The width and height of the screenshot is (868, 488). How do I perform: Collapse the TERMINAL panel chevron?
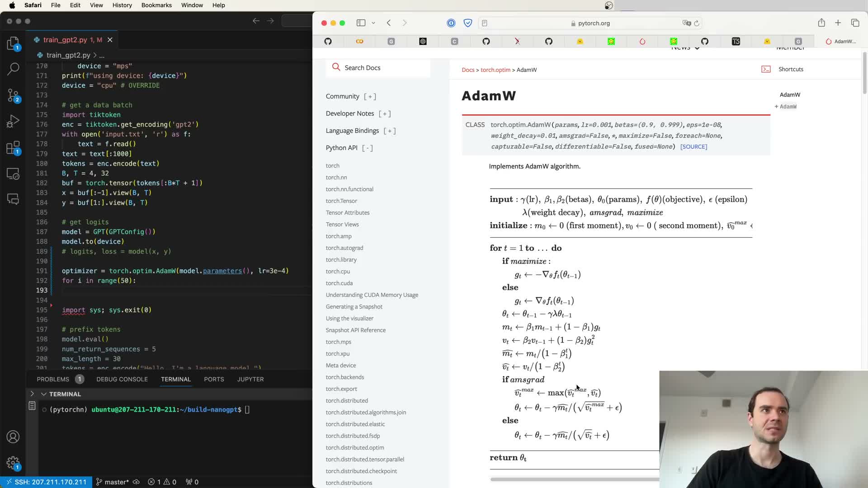[x=44, y=394]
